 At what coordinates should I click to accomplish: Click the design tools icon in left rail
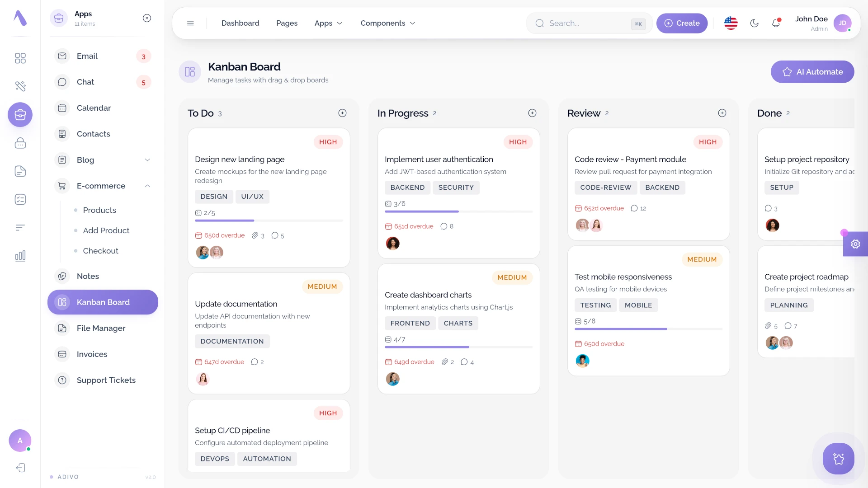(20, 86)
